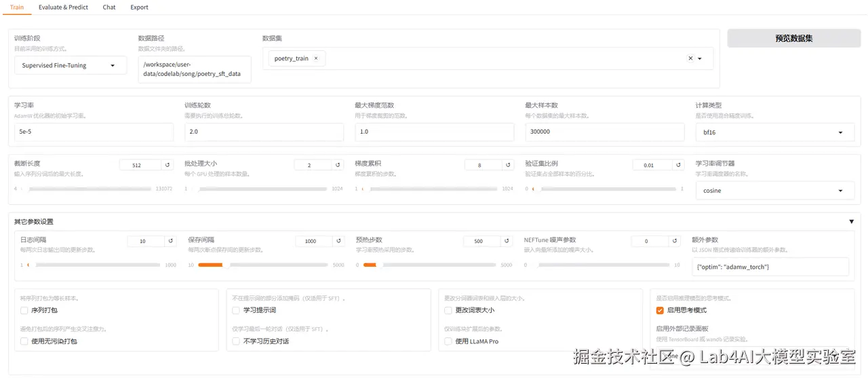Expand the 数据集 dropdown arrow
The image size is (868, 378).
click(700, 58)
